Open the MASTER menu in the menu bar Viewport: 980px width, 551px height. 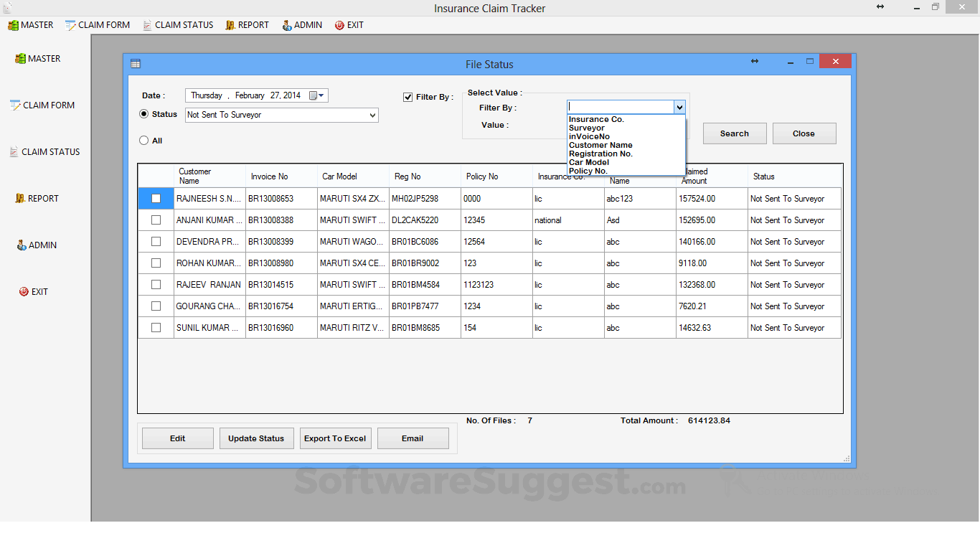pos(30,24)
